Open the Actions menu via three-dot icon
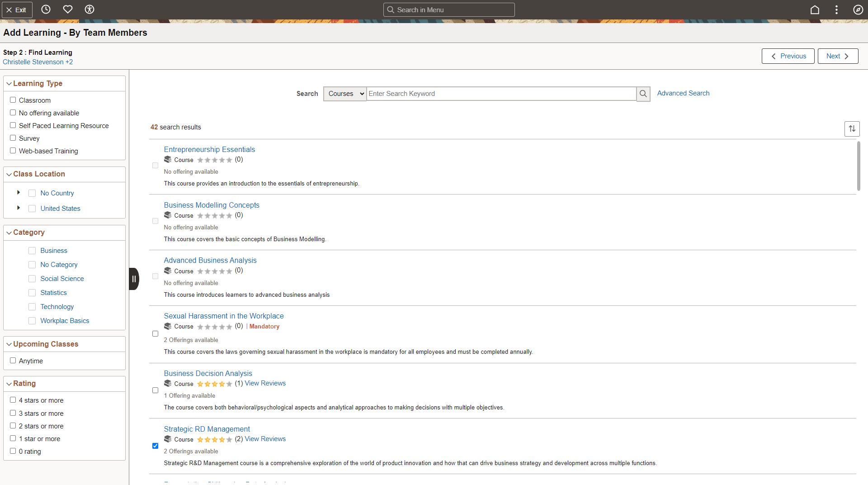 coord(836,9)
